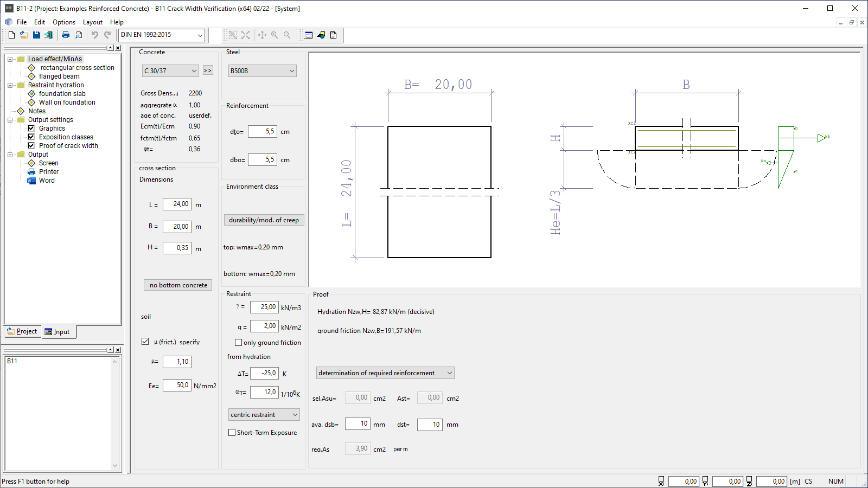This screenshot has width=868, height=488.
Task: Collapse the Restraint hydration tree node
Action: (10, 85)
